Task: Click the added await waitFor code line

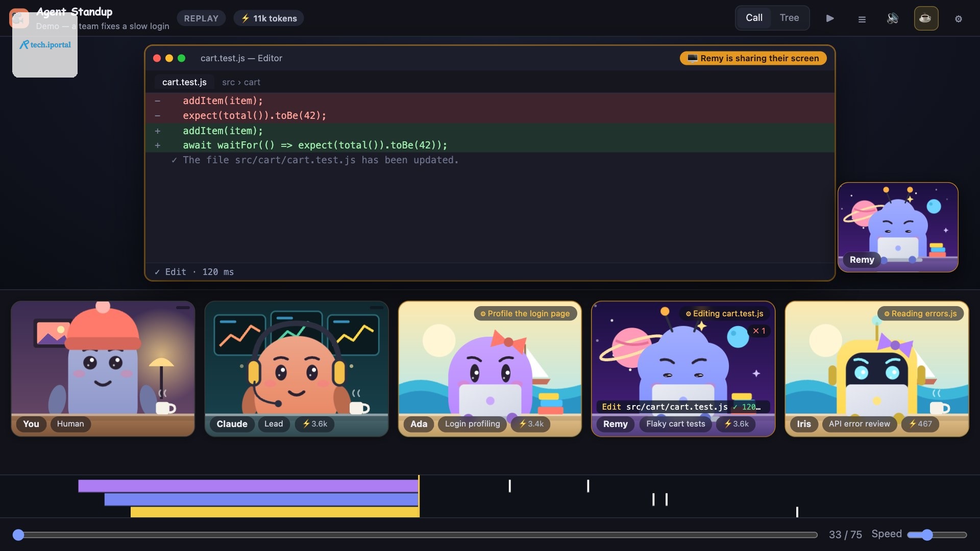Action: (489, 145)
